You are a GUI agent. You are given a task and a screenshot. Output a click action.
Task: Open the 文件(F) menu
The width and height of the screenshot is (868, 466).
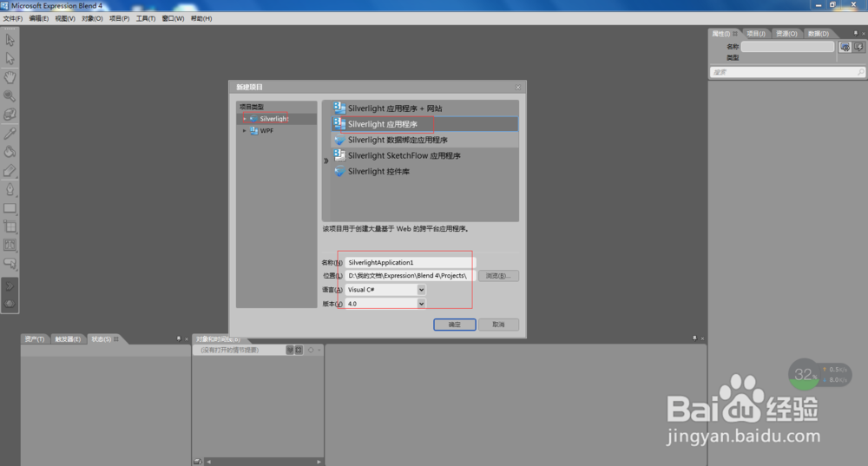[x=13, y=19]
